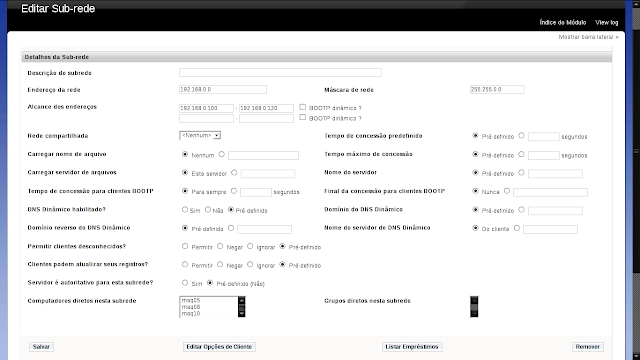640x360 pixels.
Task: Select Pré-definido for Domínio do DNS Dinâmico
Action: point(475,209)
